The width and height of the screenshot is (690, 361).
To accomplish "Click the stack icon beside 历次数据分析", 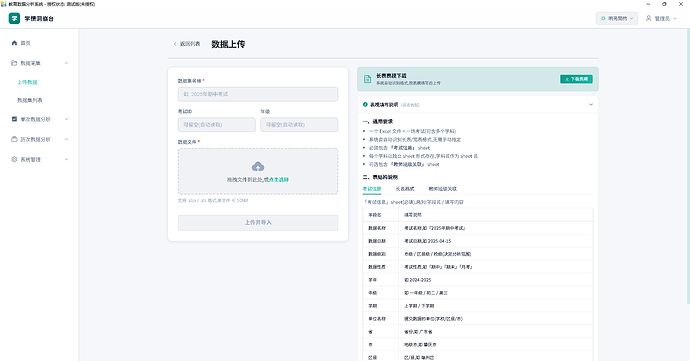I will pyautogui.click(x=14, y=139).
